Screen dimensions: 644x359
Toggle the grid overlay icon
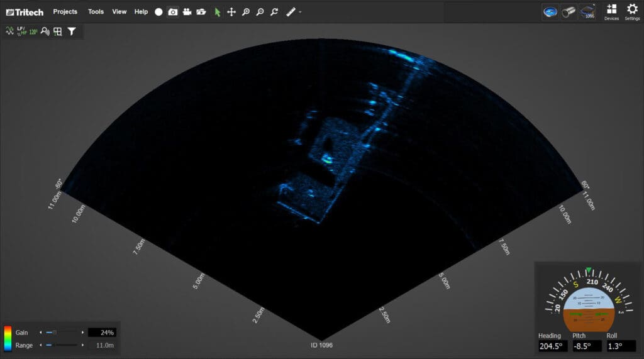click(57, 31)
